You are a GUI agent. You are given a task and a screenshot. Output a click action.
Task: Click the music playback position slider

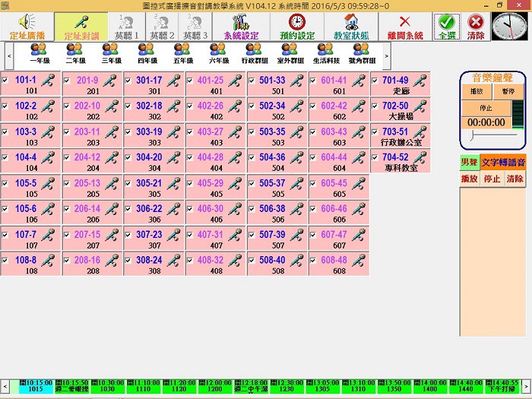click(x=473, y=135)
